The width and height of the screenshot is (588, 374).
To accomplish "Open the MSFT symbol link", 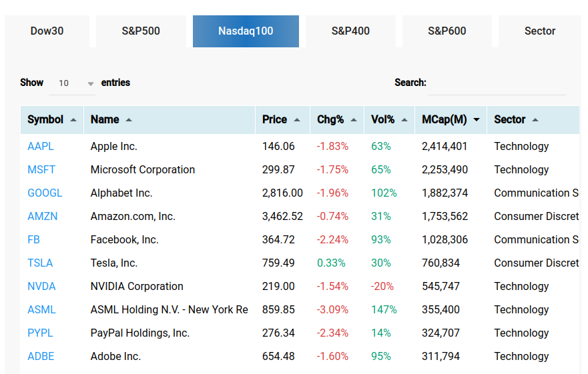I will [41, 170].
